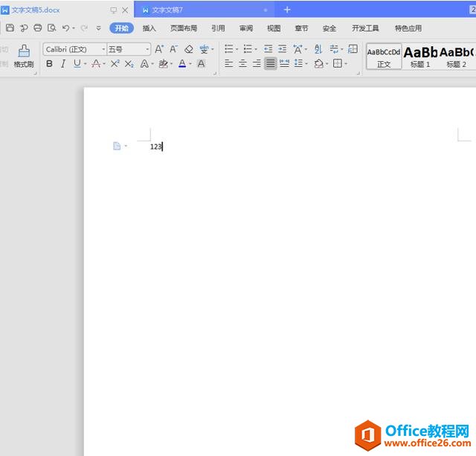Screen dimensions: 476x456
Task: Click the Bulleted list icon
Action: [229, 49]
